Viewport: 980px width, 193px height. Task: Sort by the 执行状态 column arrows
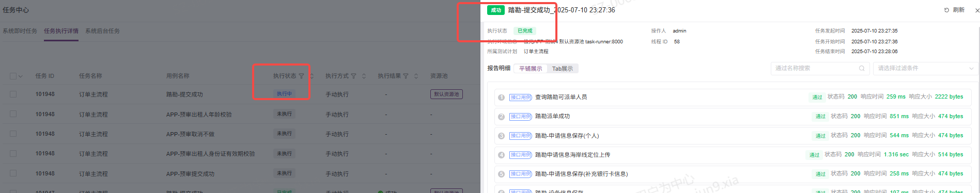pyautogui.click(x=312, y=76)
